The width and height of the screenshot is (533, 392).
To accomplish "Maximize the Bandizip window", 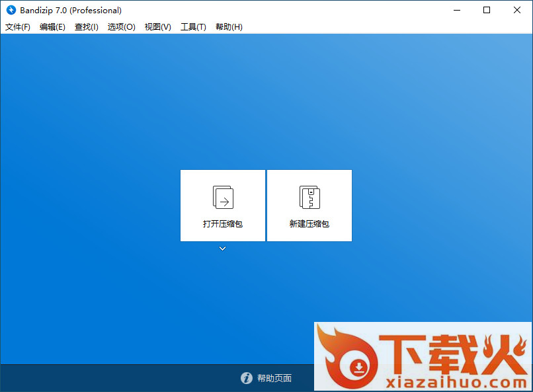I will (487, 10).
